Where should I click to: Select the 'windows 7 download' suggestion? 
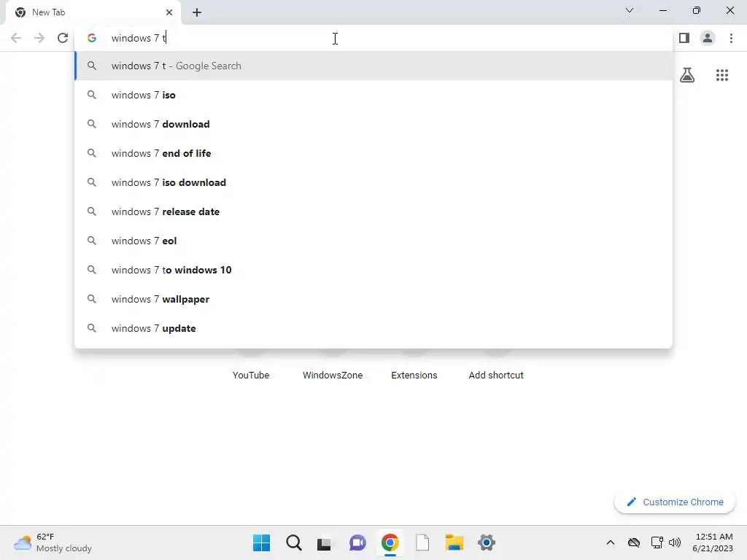pos(373,124)
